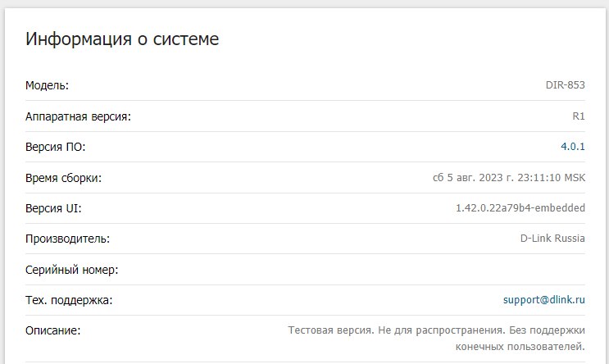Click the 'Информация о системе' heading
609x364 pixels.
(122, 39)
